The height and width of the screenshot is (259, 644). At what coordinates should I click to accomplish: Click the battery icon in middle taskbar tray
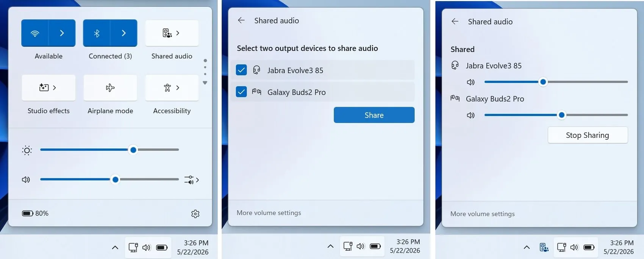point(375,246)
